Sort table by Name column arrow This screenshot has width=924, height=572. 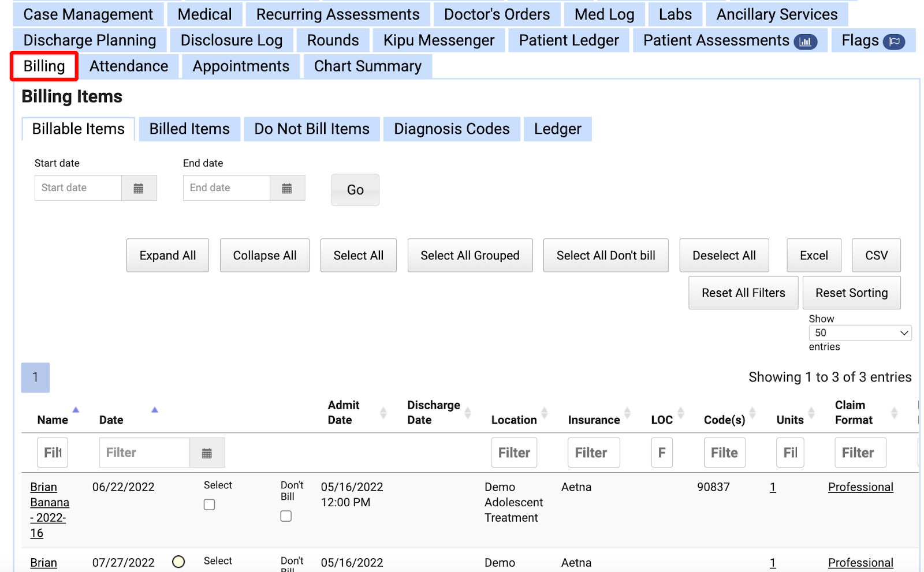(76, 410)
